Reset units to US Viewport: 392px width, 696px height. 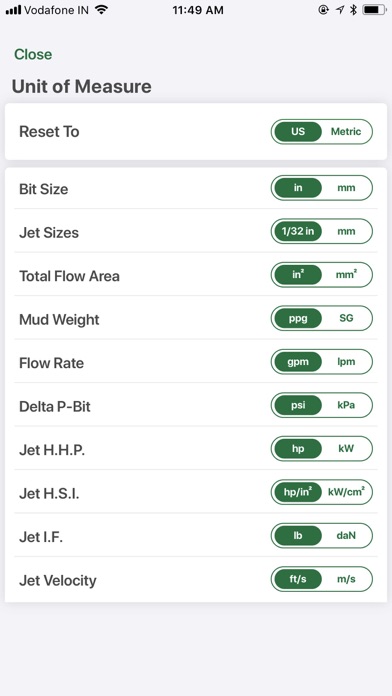pyautogui.click(x=298, y=132)
